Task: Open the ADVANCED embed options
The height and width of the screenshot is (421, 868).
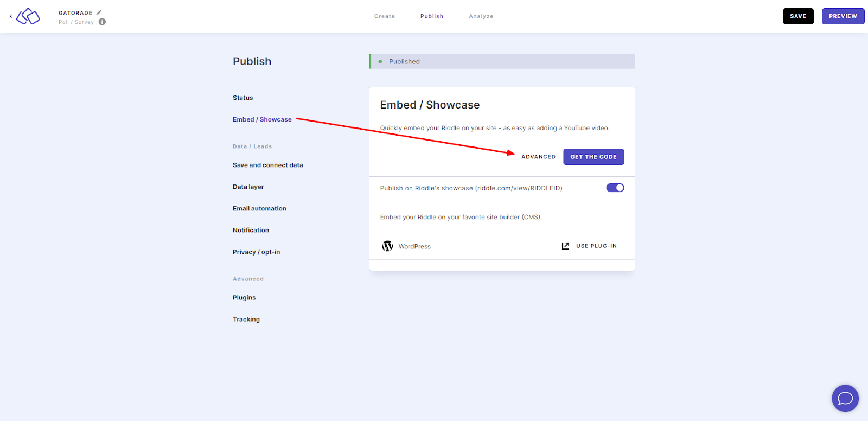Action: click(538, 157)
